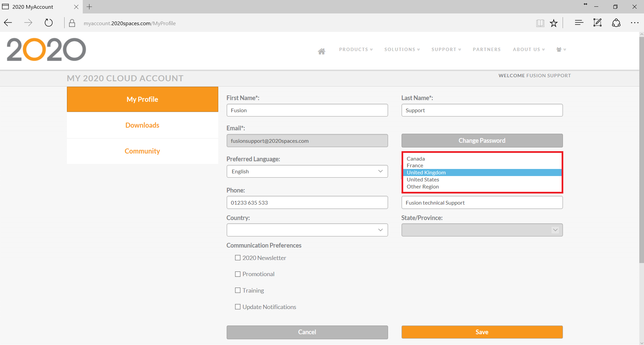Image resolution: width=644 pixels, height=345 pixels.
Task: Expand the Products menu
Action: pos(356,49)
